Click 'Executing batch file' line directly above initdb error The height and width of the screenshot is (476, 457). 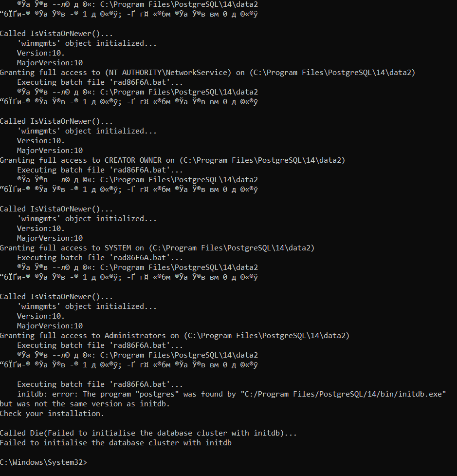(x=100, y=384)
